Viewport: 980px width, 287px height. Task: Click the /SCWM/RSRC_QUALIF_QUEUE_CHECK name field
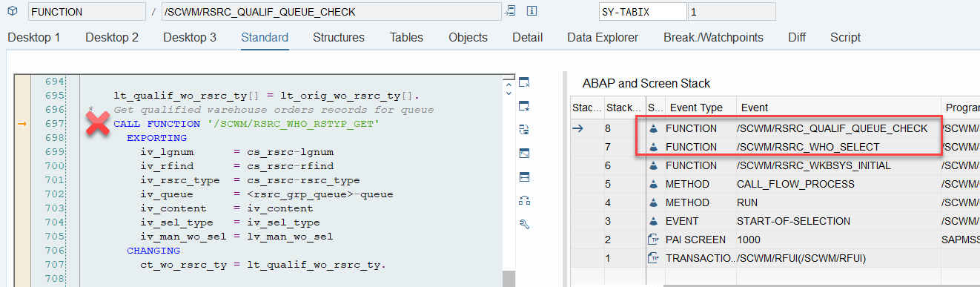pyautogui.click(x=331, y=12)
